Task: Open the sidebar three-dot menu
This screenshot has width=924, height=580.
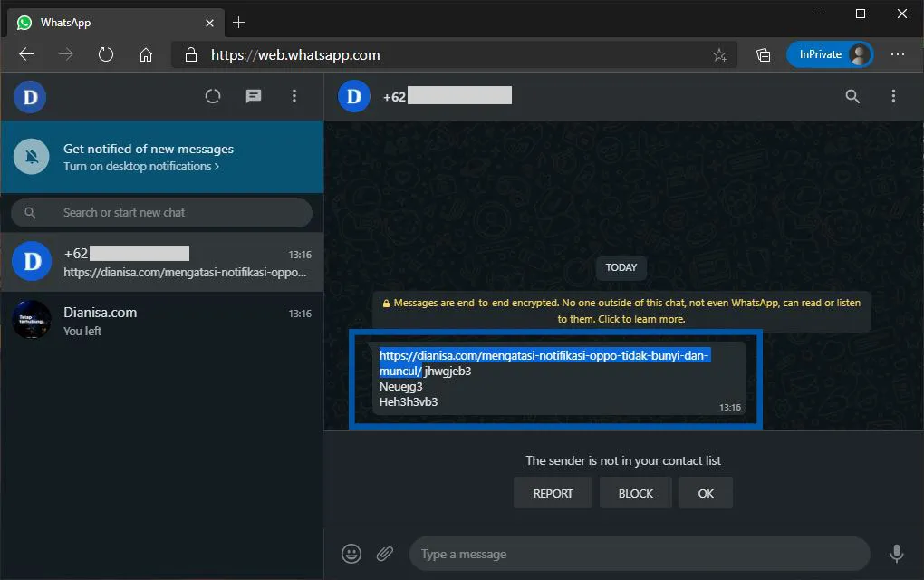Action: click(294, 96)
